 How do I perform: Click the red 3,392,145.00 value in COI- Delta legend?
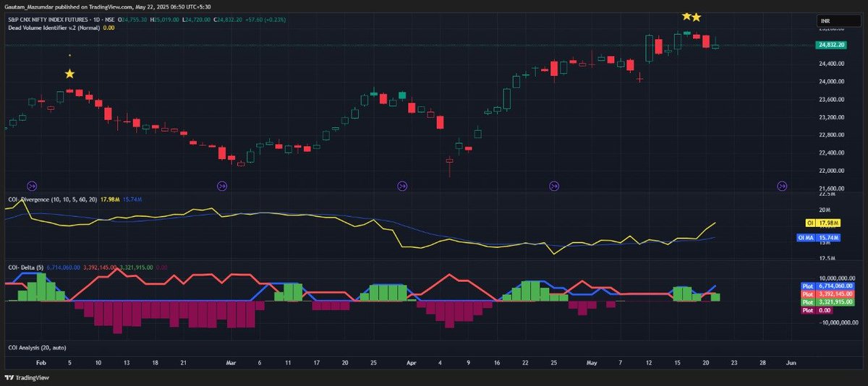[101, 267]
